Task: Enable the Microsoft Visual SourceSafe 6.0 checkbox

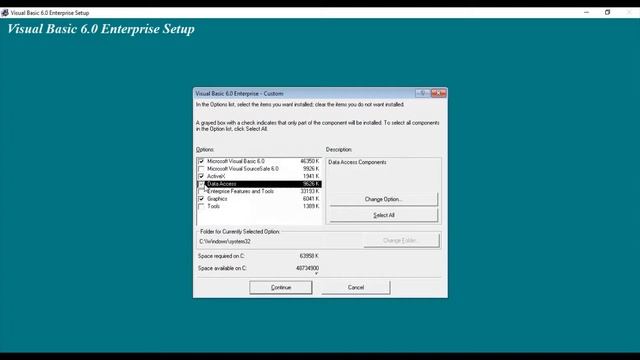Action: point(201,169)
